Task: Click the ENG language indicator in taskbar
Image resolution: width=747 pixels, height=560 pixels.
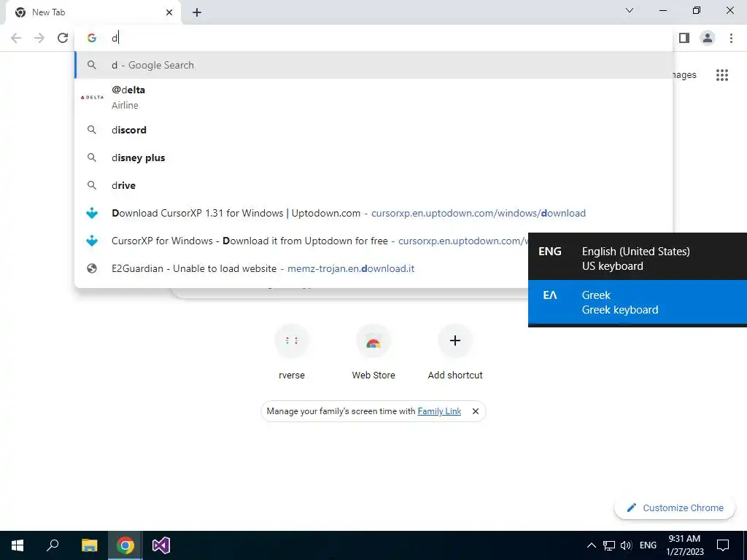Action: (648, 545)
